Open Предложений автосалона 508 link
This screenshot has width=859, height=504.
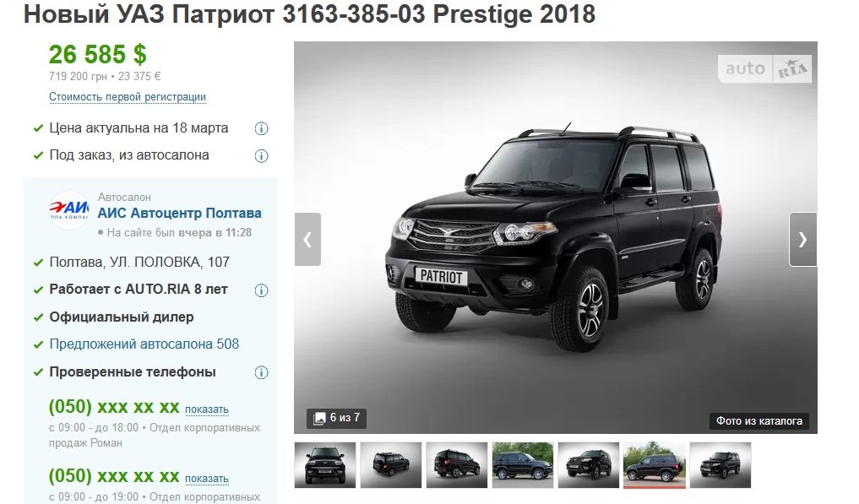point(144,344)
